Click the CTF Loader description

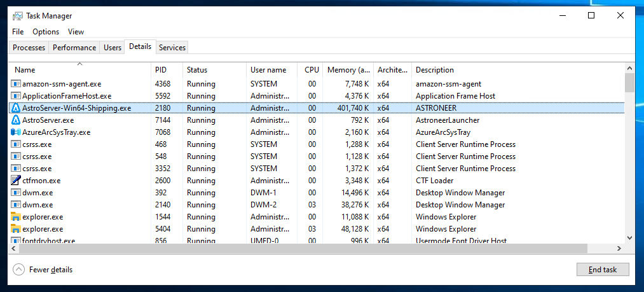point(435,181)
